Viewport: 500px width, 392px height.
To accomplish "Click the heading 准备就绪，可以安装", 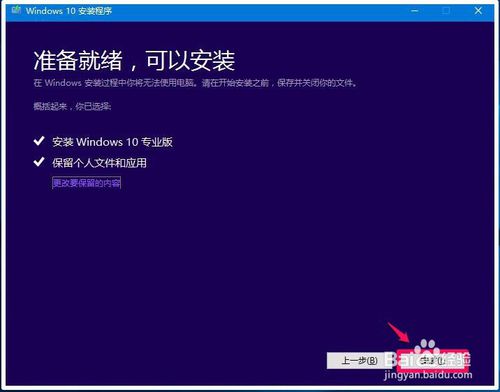I will pyautogui.click(x=134, y=61).
